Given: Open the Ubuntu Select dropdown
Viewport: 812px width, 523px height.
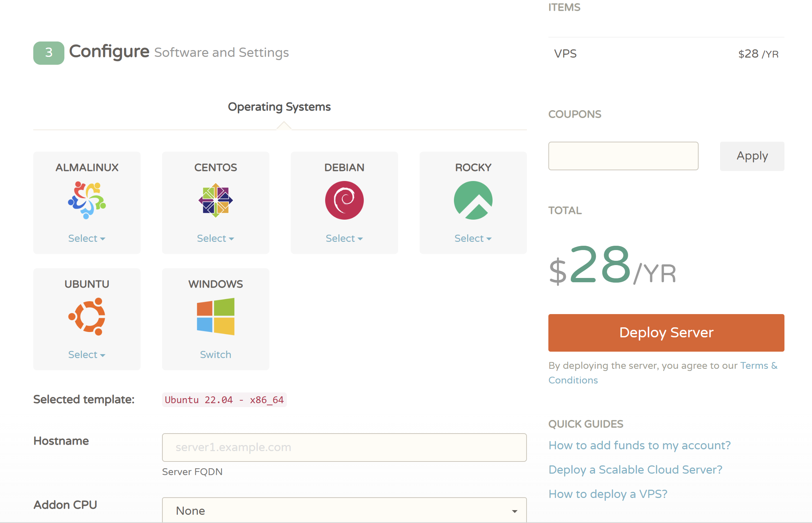Looking at the screenshot, I should coord(87,355).
